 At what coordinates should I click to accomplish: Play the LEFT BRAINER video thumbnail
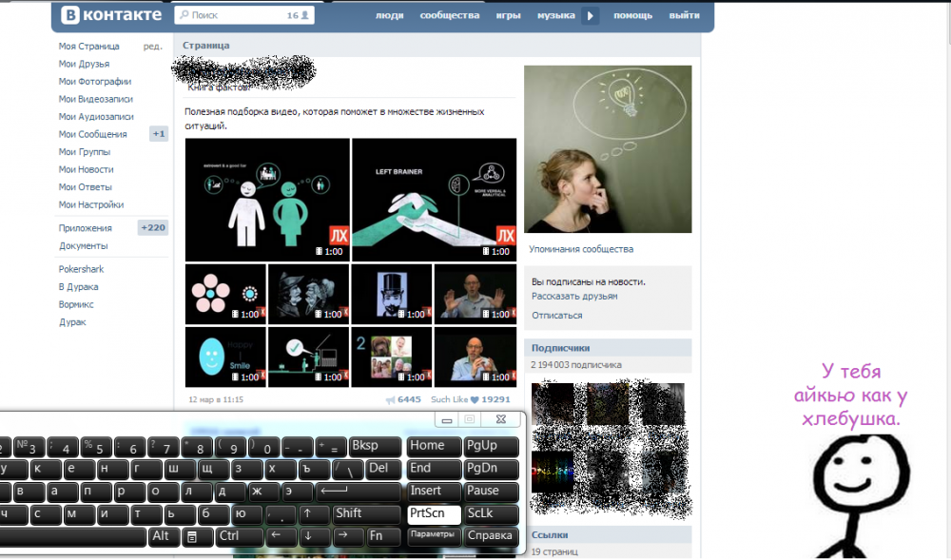(x=435, y=200)
